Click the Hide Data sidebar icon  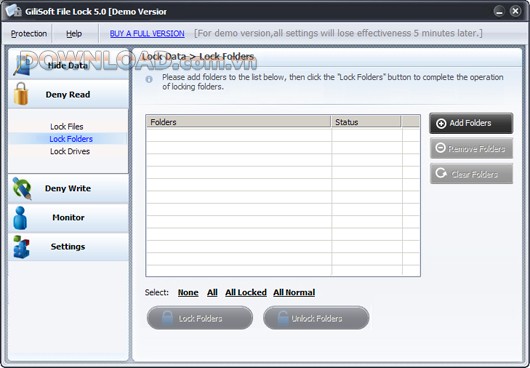point(22,66)
